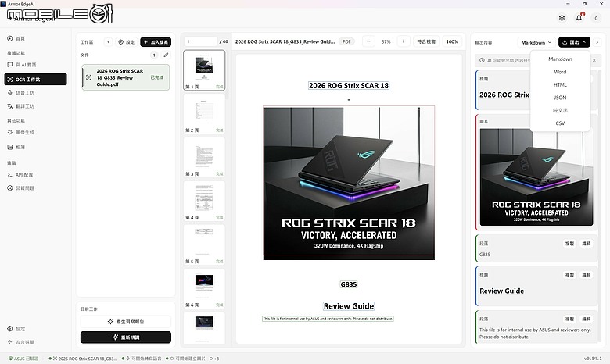Choose 純文字 in the export menu

tap(560, 110)
